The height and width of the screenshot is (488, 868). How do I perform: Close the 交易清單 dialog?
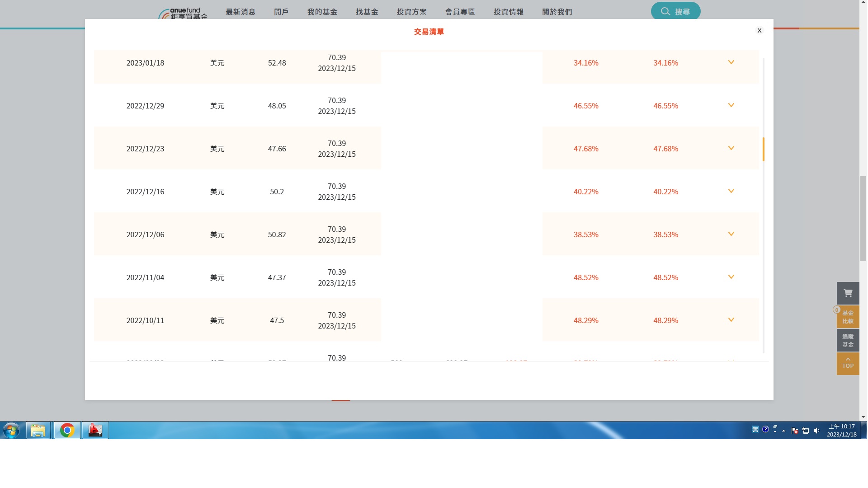tap(759, 30)
